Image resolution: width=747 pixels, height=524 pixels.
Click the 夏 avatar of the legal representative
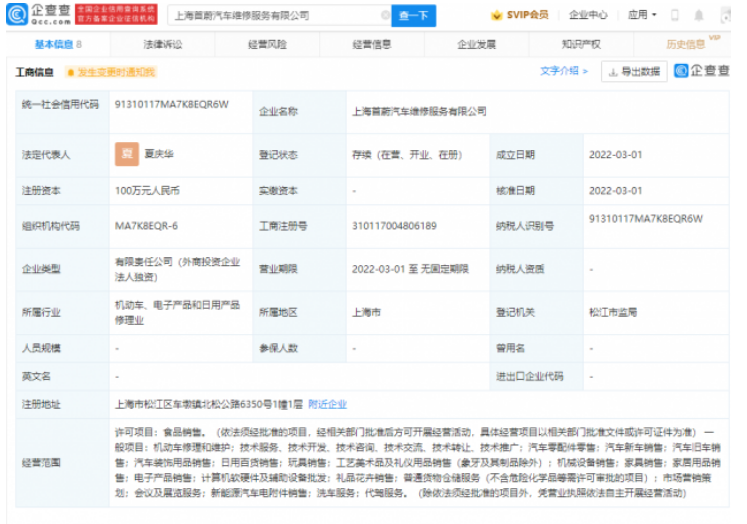[127, 154]
